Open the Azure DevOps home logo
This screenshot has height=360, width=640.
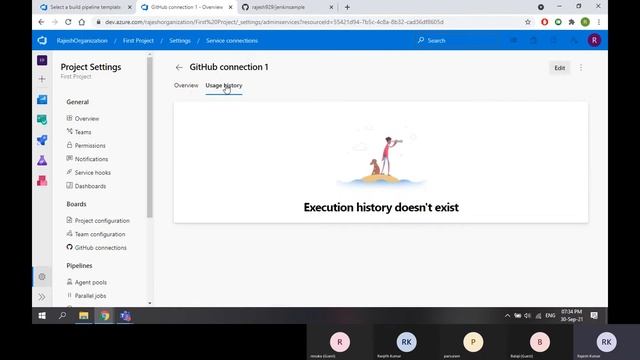coord(42,40)
